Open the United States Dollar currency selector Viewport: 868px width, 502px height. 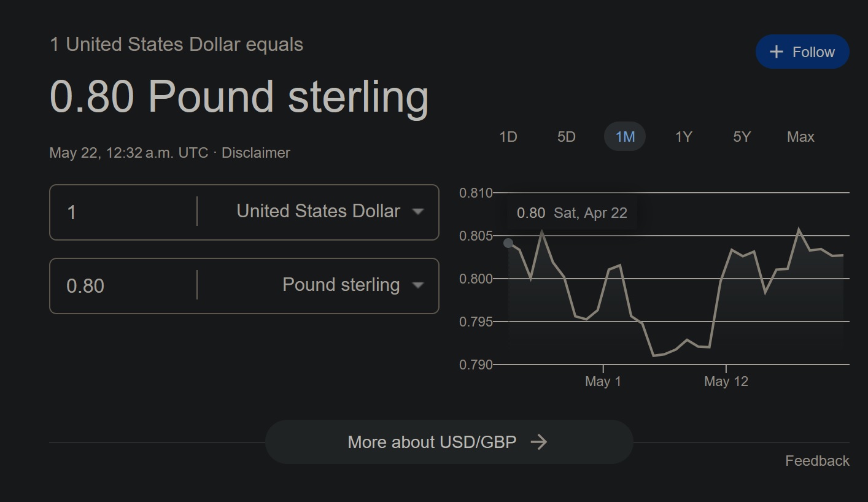pyautogui.click(x=319, y=212)
